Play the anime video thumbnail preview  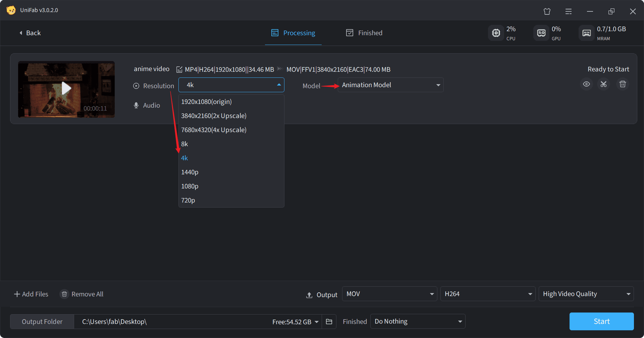click(x=66, y=89)
